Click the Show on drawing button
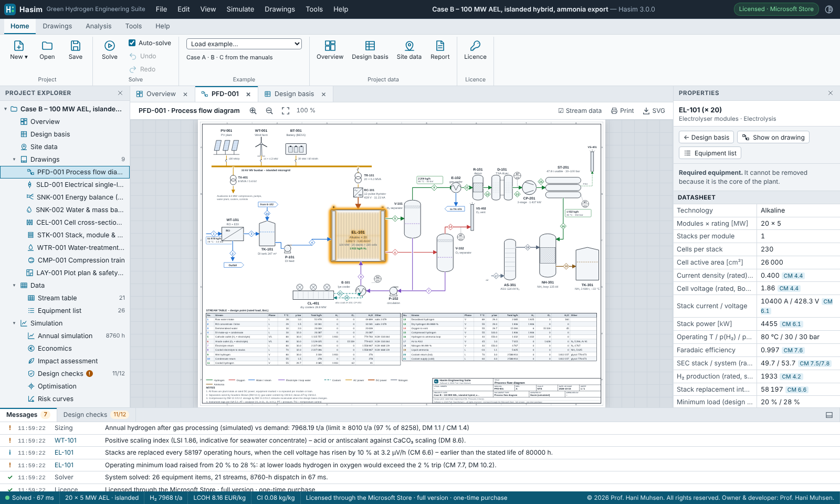 (x=773, y=138)
